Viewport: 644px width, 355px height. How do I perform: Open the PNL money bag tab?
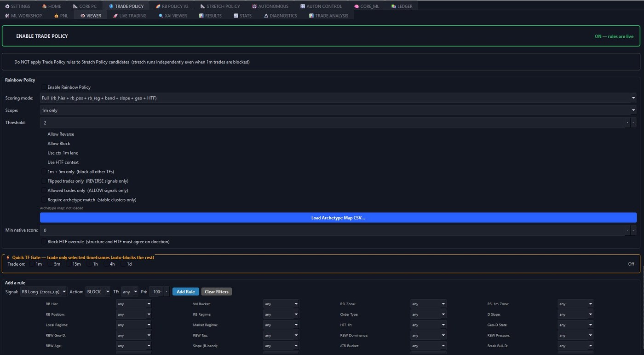pyautogui.click(x=61, y=16)
